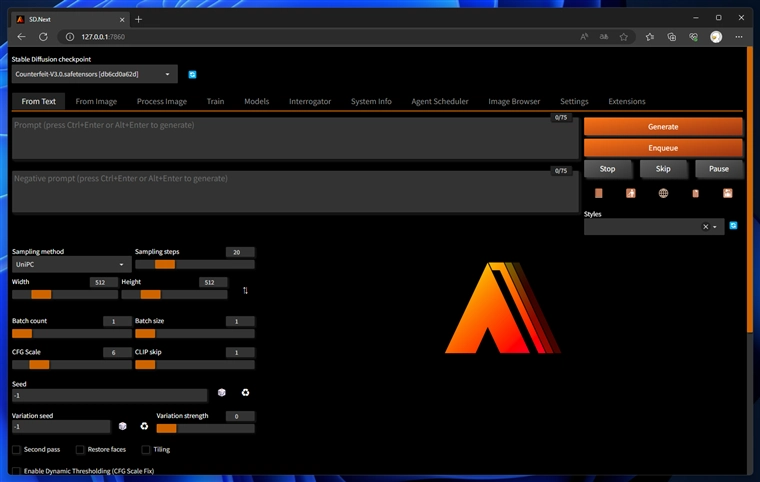The height and width of the screenshot is (482, 760).
Task: Refresh the Stable Diffusion checkpoint list
Action: click(192, 74)
